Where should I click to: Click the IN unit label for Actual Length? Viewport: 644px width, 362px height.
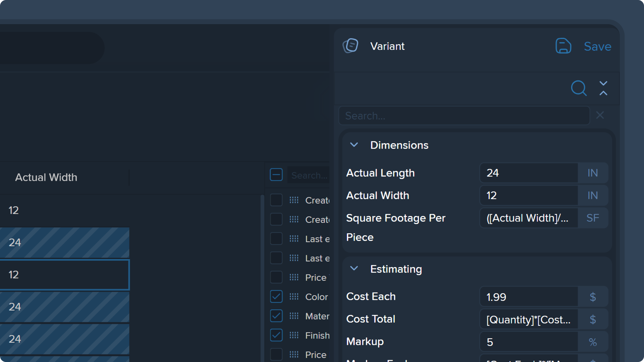tap(592, 173)
